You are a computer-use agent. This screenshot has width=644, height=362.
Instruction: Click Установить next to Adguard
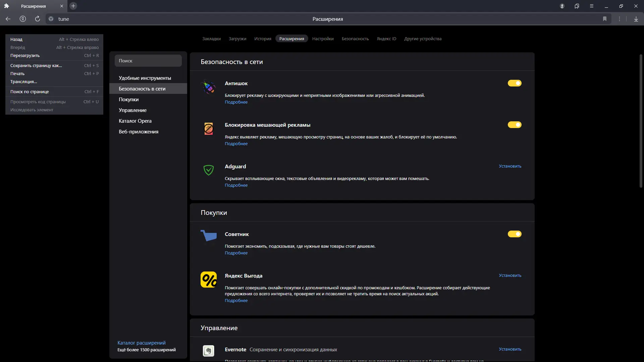coord(510,166)
